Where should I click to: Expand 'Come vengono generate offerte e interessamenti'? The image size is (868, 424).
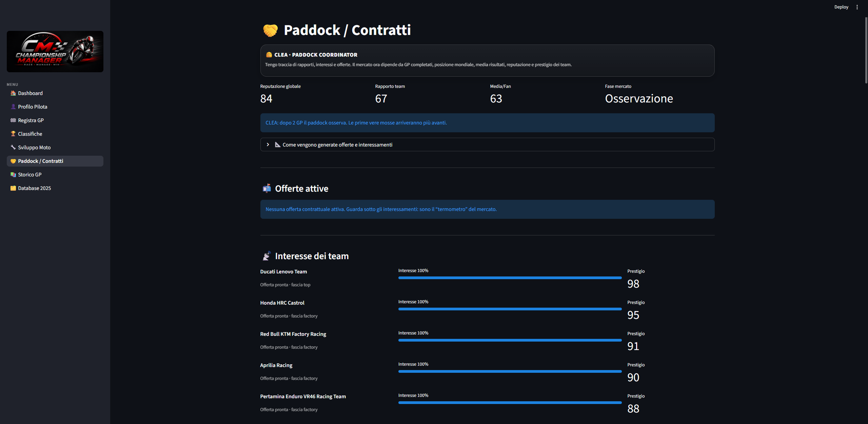pos(487,144)
